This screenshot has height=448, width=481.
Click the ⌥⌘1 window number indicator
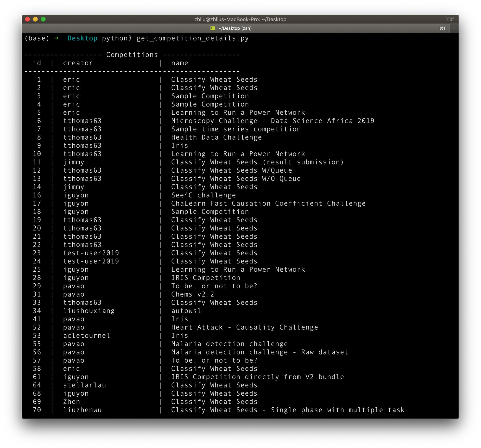coord(451,19)
